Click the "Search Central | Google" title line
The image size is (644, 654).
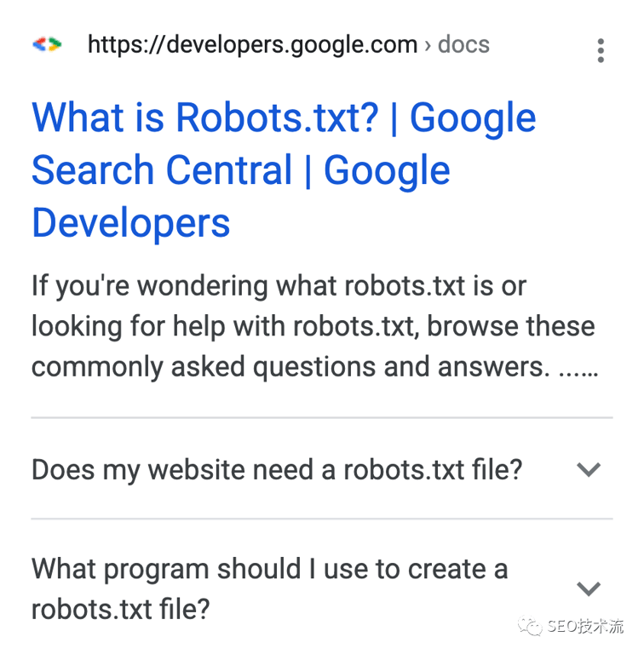pos(241,170)
